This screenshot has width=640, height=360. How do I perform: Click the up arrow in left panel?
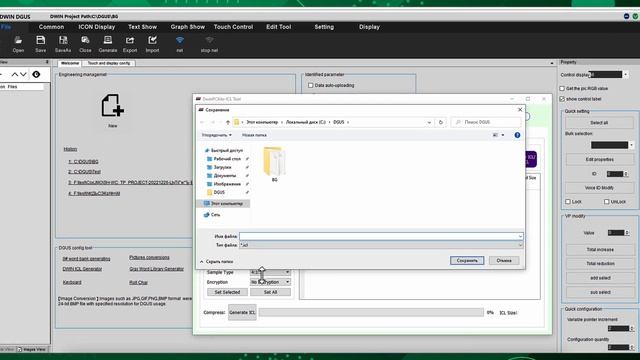coord(15,74)
